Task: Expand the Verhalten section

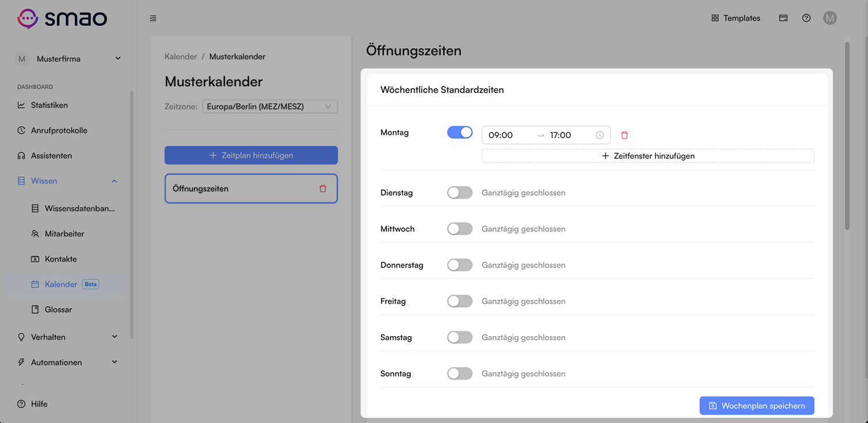Action: [x=68, y=337]
